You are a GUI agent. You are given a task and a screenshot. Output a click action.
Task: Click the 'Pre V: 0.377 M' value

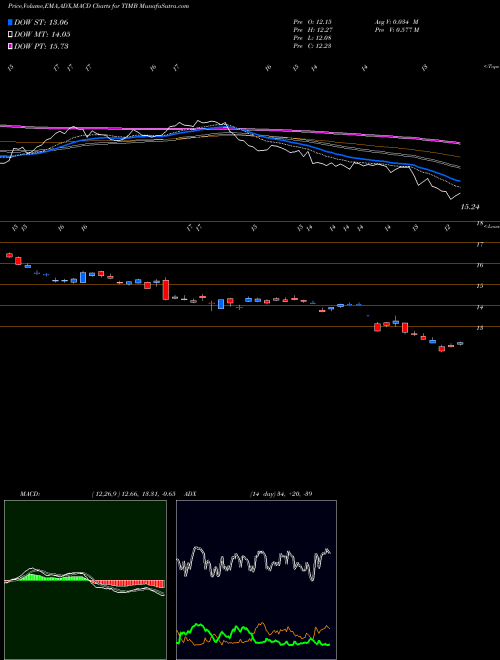[x=397, y=30]
